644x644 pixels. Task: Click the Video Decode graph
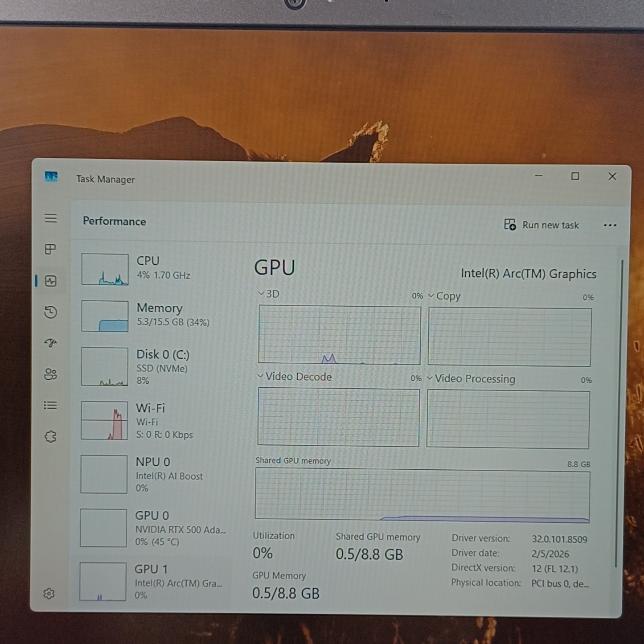pyautogui.click(x=339, y=417)
